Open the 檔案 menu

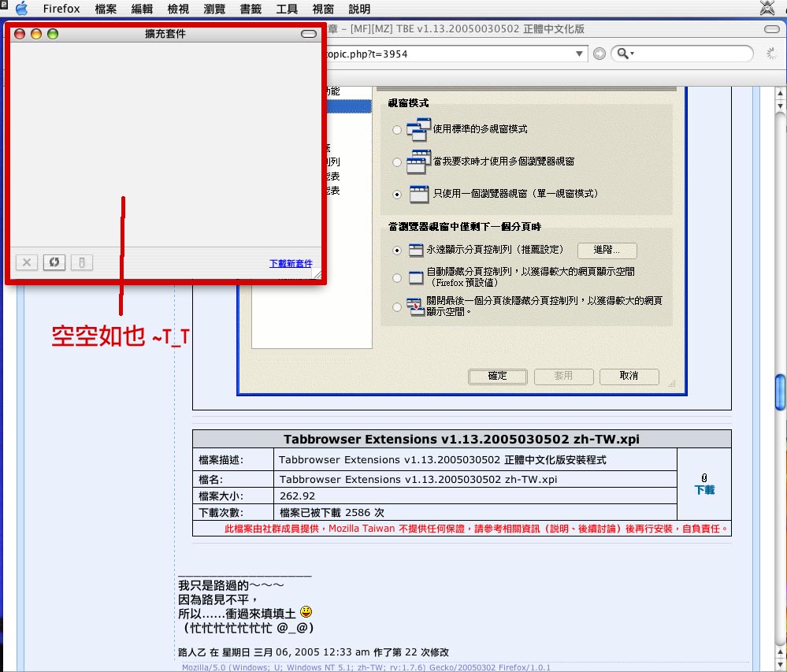pyautogui.click(x=106, y=9)
